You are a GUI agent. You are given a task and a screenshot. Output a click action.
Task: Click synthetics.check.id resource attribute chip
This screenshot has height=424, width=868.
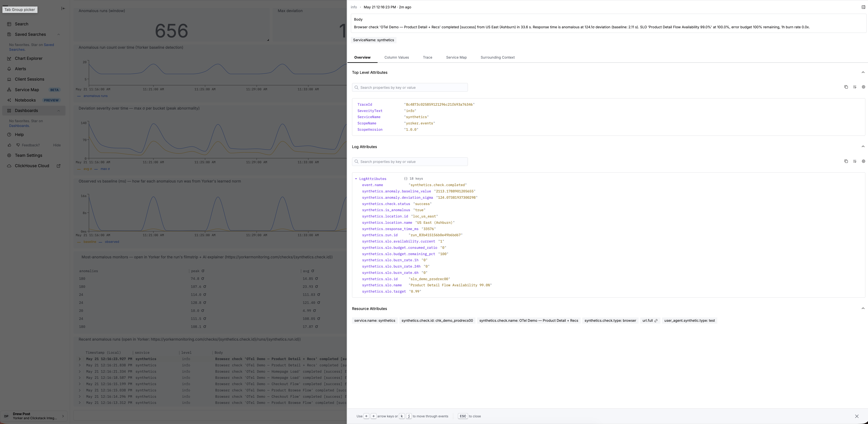[437, 321]
